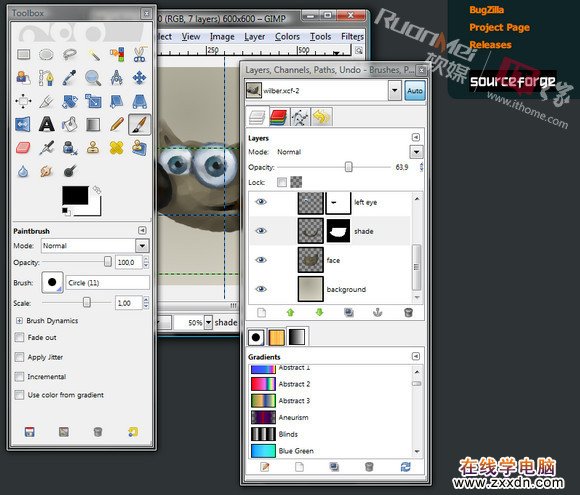The height and width of the screenshot is (495, 580).
Task: Switch to the Channels tab
Action: 279,117
